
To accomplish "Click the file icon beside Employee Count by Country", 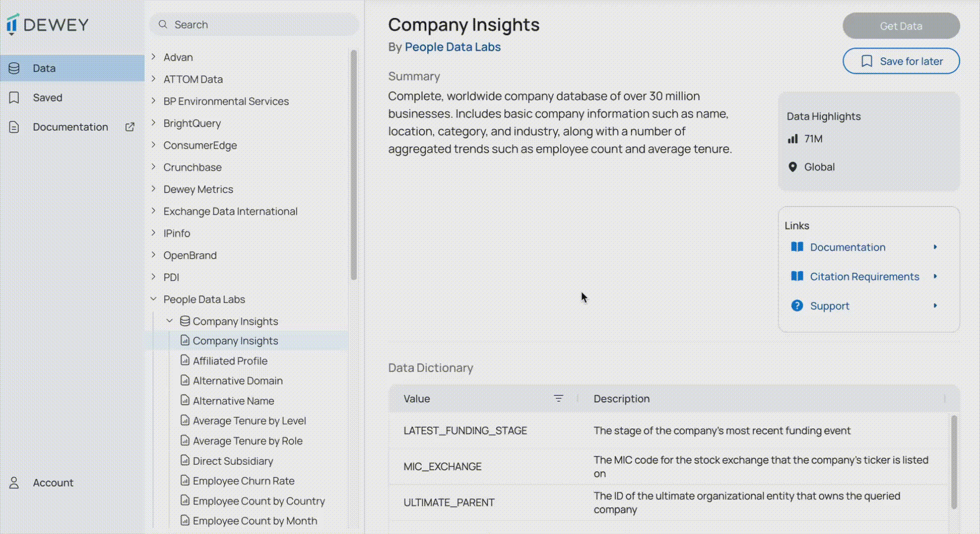I will point(185,501).
